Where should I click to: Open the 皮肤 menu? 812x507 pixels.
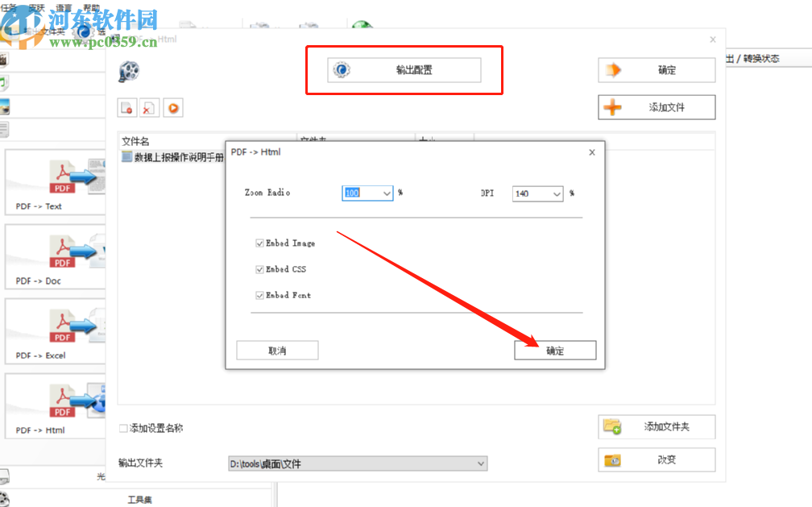tap(37, 8)
